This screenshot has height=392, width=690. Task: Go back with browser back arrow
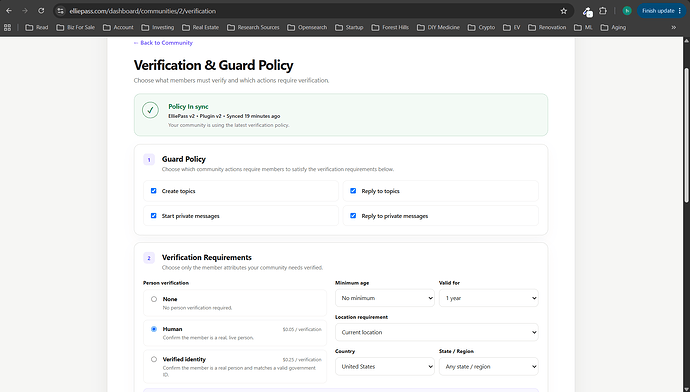point(9,11)
